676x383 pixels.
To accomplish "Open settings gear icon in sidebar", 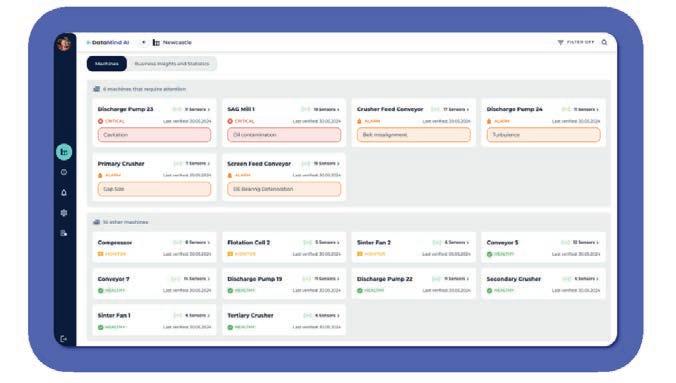I will (x=64, y=213).
